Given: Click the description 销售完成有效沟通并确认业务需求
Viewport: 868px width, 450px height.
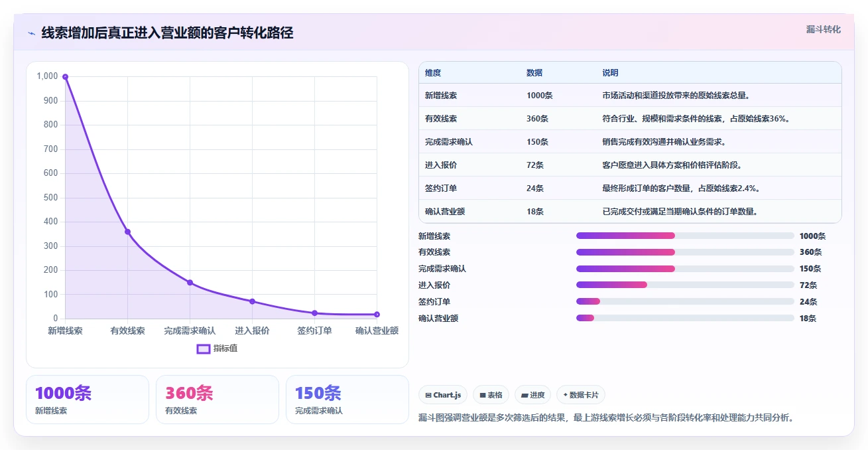Looking at the screenshot, I should [x=664, y=142].
